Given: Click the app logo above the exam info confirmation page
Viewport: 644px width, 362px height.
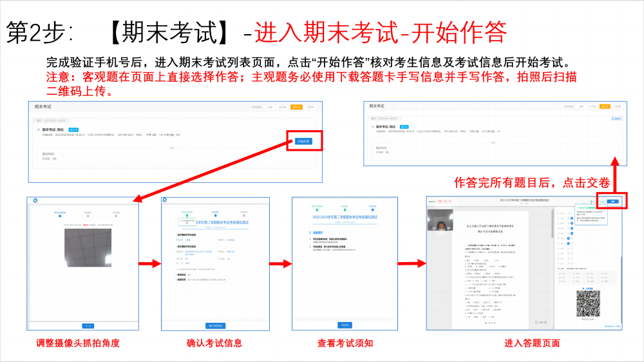Looking at the screenshot, I should coord(165,200).
